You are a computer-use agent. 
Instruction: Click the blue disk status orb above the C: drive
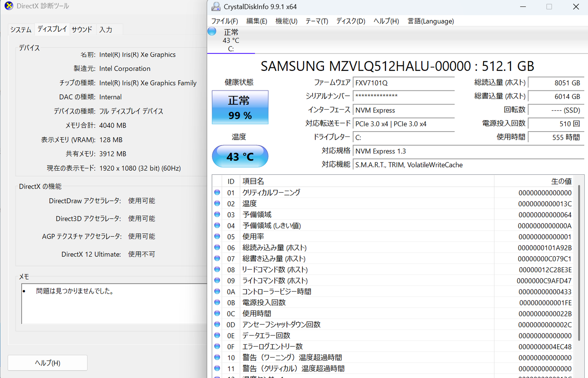pyautogui.click(x=212, y=31)
